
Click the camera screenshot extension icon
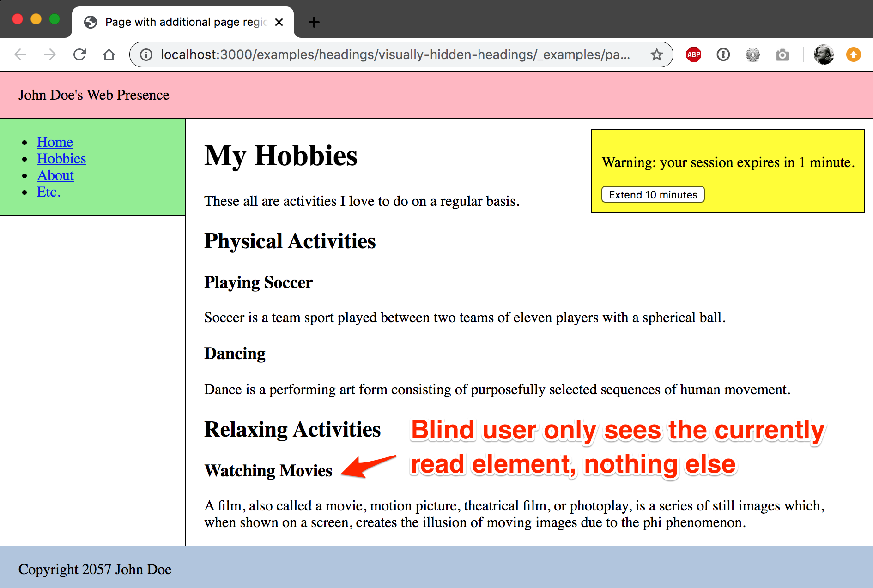coord(782,55)
